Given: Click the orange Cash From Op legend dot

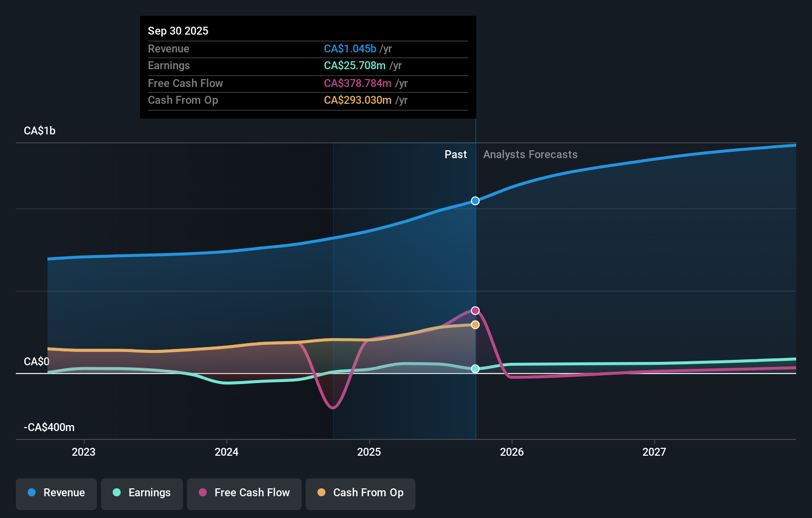Looking at the screenshot, I should 322,493.
